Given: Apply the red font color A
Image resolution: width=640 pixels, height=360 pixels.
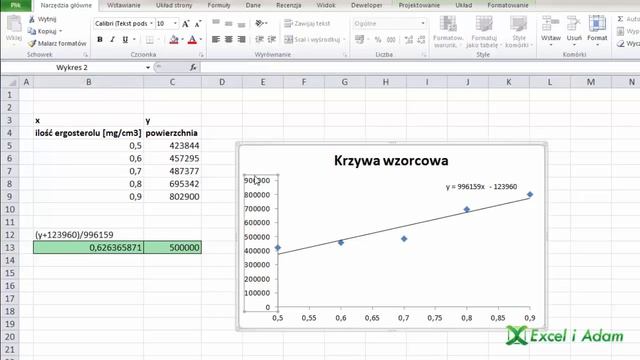Looking at the screenshot, I should point(192,40).
